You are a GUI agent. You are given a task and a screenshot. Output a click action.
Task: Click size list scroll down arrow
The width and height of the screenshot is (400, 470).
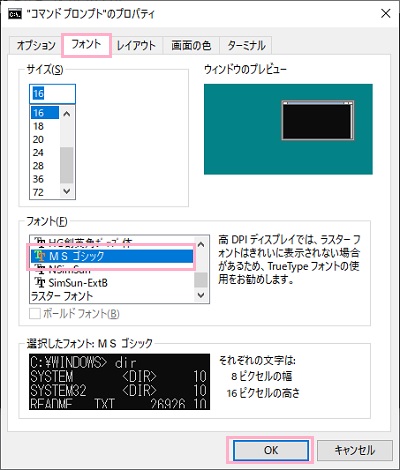(67, 192)
